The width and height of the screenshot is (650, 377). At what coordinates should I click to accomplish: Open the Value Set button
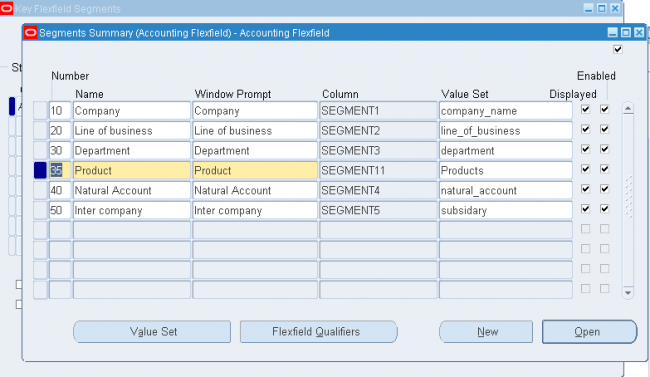coord(152,332)
